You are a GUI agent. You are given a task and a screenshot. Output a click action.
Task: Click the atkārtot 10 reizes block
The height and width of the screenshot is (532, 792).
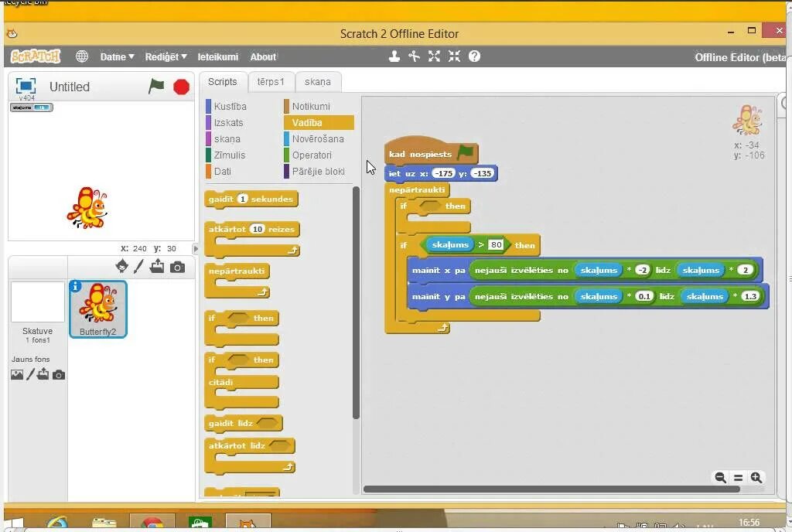(x=252, y=238)
